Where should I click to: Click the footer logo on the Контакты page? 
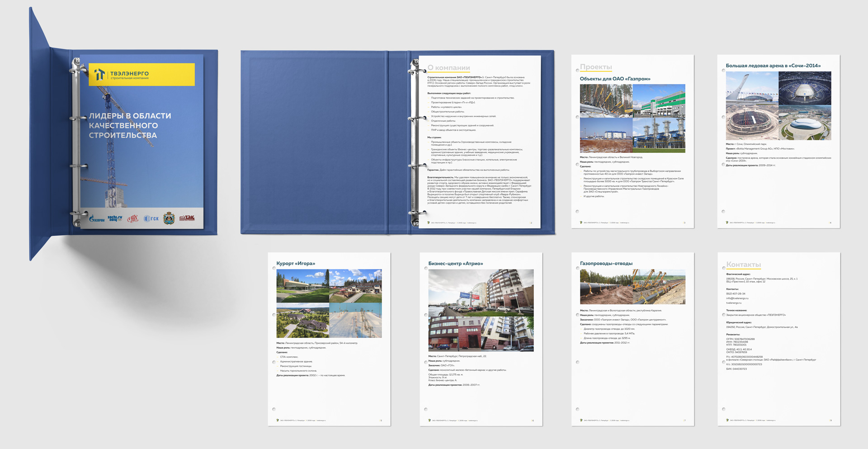(x=727, y=420)
